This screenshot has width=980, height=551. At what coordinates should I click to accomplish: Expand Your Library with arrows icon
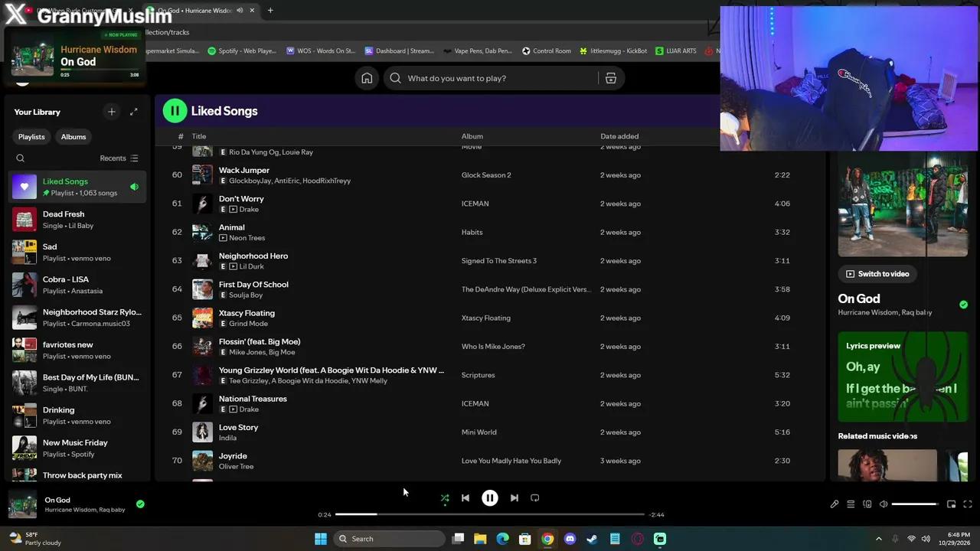[x=134, y=112]
